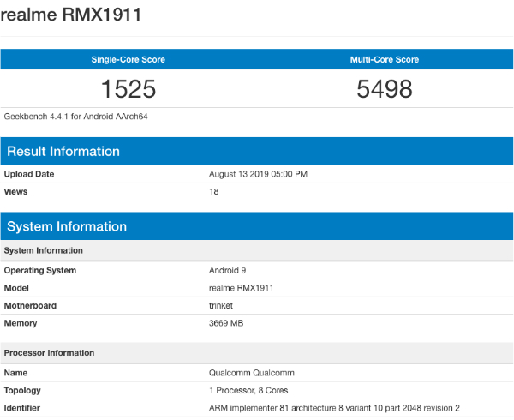This screenshot has height=420, width=514.
Task: Select the Multi-Core Score header
Action: (385, 60)
